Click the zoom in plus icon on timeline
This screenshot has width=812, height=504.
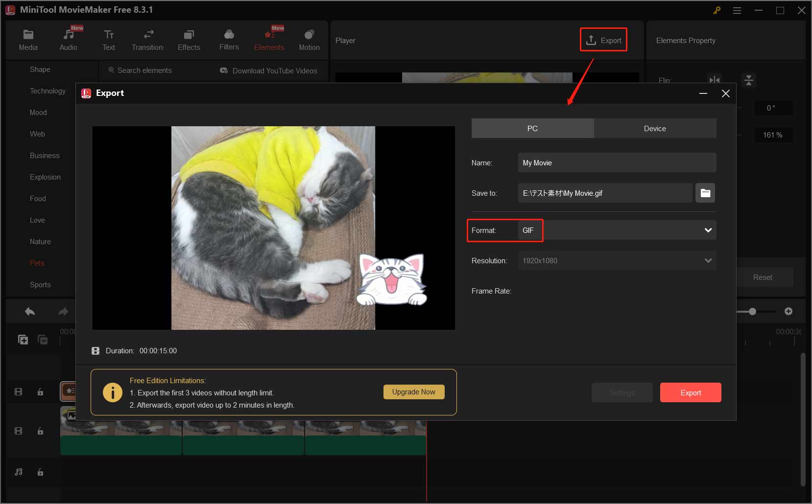788,311
